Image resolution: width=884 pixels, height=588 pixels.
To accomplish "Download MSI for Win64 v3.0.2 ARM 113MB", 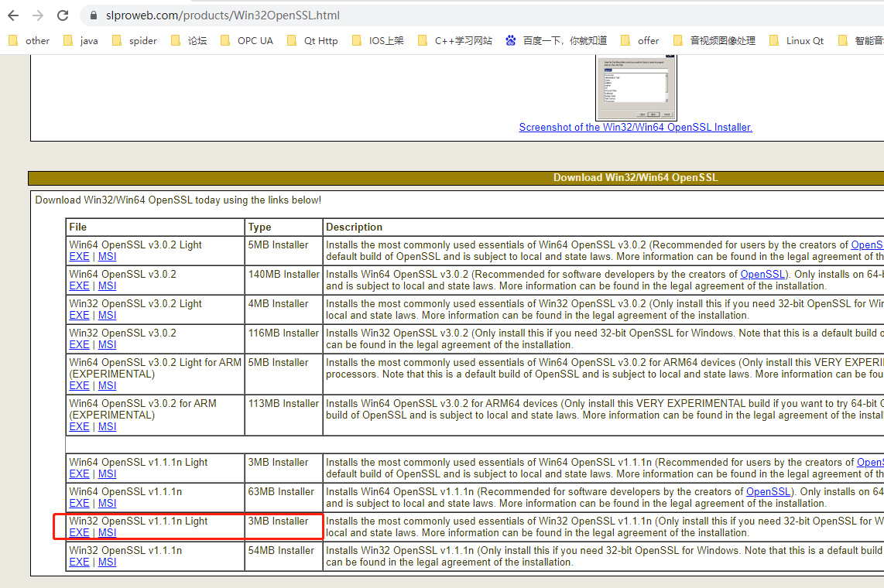I will (107, 427).
